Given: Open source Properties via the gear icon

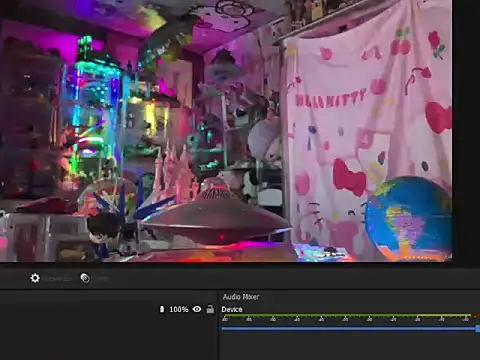Looking at the screenshot, I should (x=35, y=278).
